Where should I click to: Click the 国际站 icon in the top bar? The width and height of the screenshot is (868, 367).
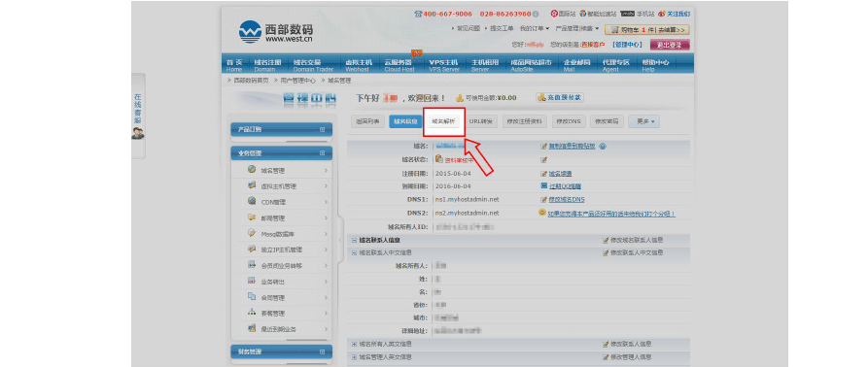[554, 14]
